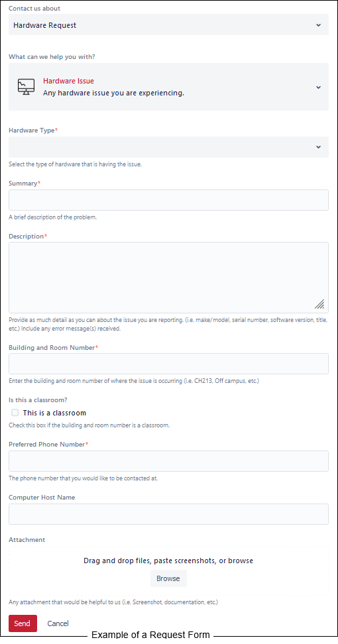The height and width of the screenshot is (644, 338).
Task: Check the This is a classroom box
Action: click(15, 412)
